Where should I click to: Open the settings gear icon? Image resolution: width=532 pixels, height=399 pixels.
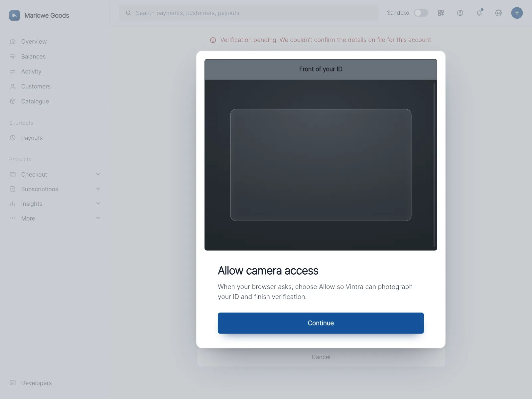[498, 13]
